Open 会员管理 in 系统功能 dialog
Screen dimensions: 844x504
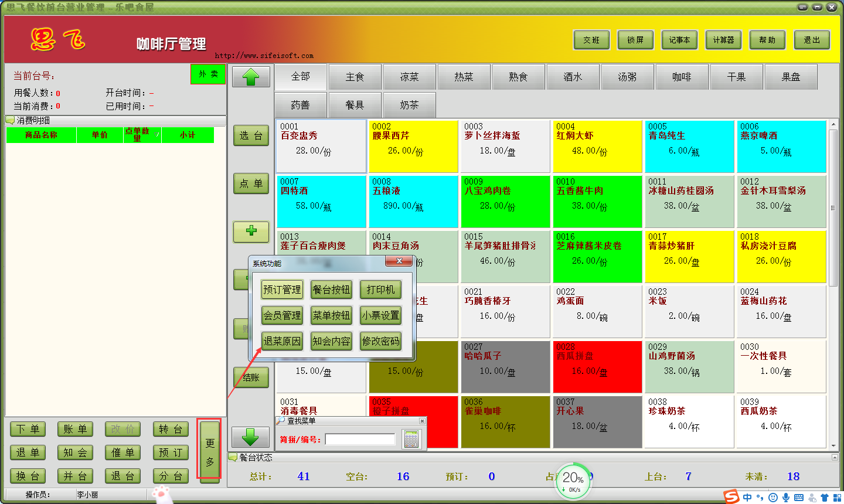click(x=282, y=315)
